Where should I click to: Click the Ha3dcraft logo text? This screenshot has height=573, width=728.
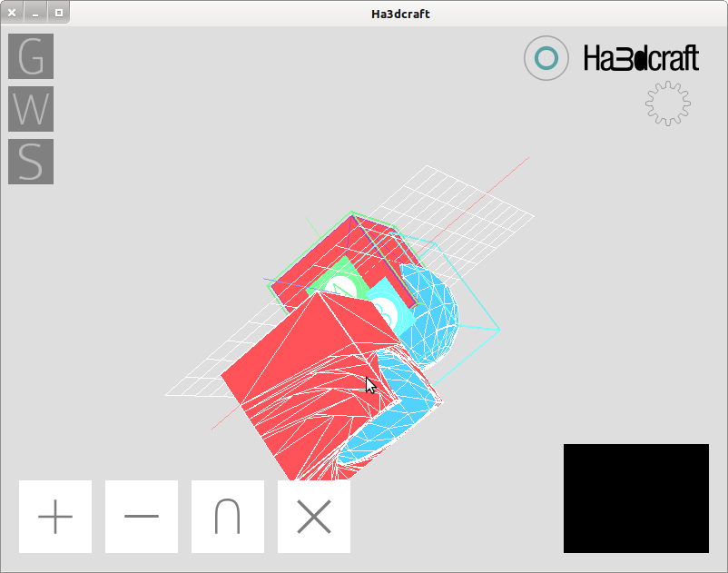point(641,58)
